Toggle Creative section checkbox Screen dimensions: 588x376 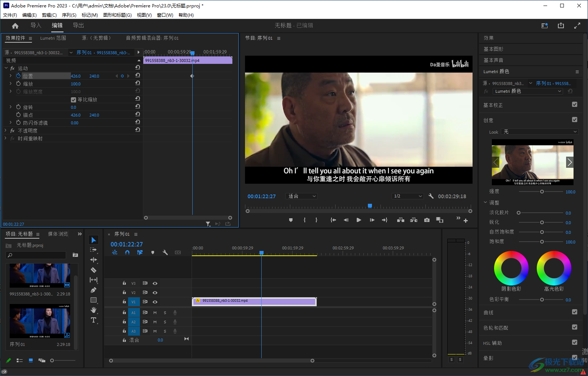[575, 120]
